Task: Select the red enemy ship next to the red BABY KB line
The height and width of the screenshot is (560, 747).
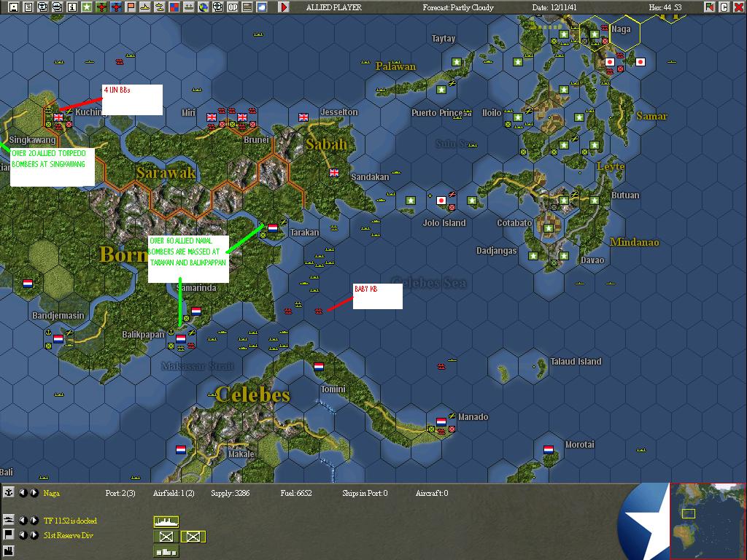Action: 319,311
